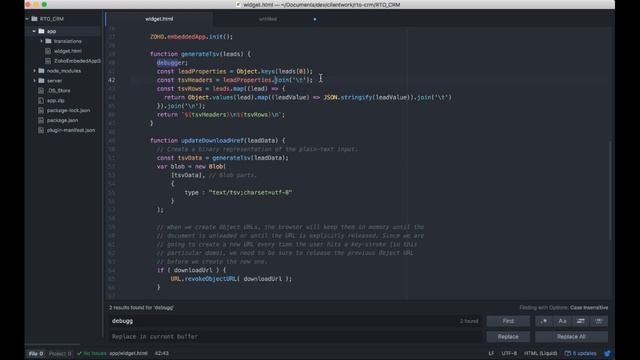Viewport: 640px width, 360px height.
Task: Click the File 0 linter status button
Action: click(x=36, y=353)
